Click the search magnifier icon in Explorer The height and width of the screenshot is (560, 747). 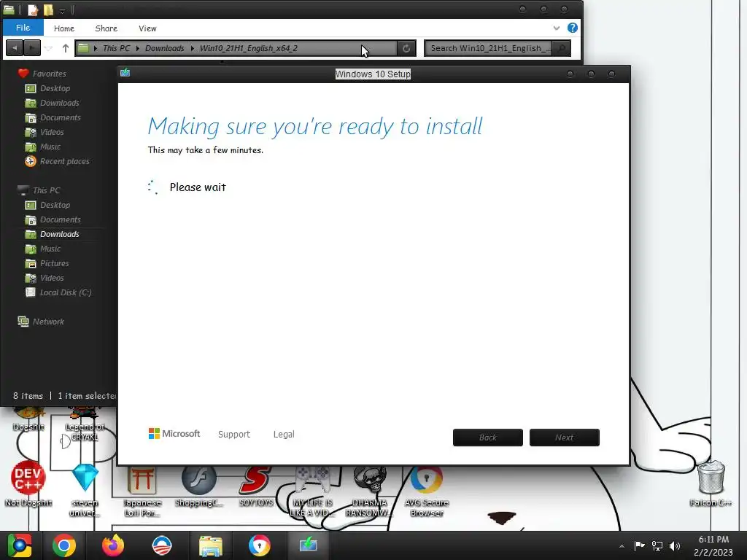562,48
